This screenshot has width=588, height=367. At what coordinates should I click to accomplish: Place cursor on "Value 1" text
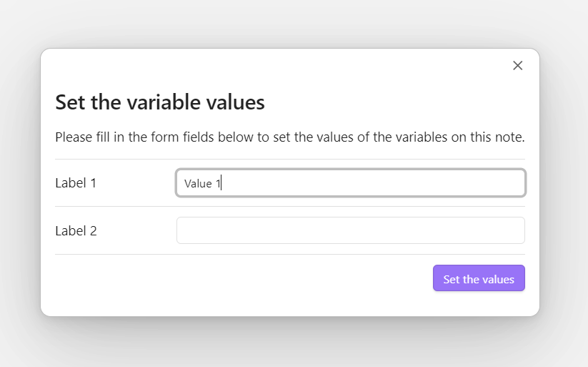click(202, 183)
